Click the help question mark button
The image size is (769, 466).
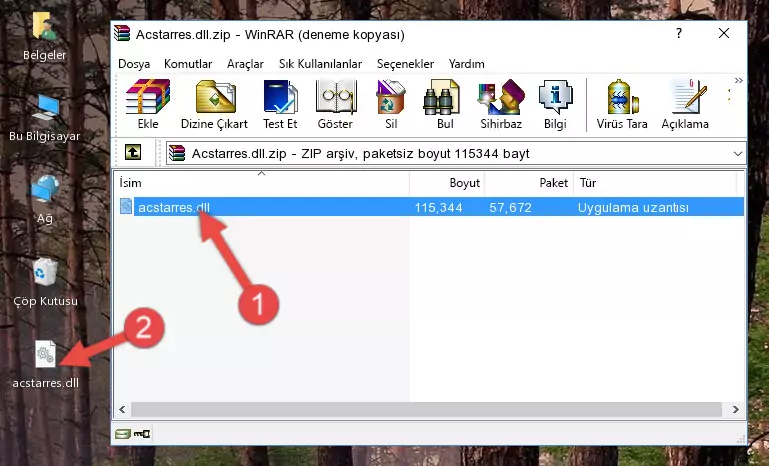(x=679, y=33)
